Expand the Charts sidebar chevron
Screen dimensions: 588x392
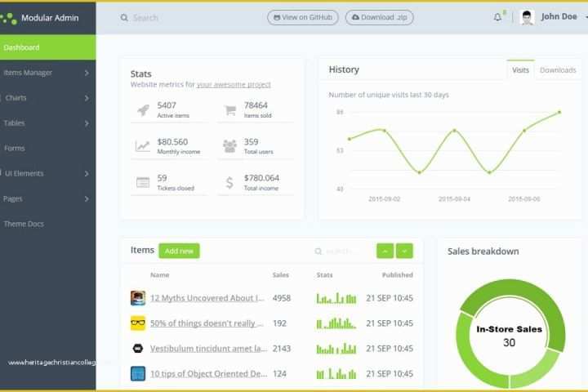(87, 98)
